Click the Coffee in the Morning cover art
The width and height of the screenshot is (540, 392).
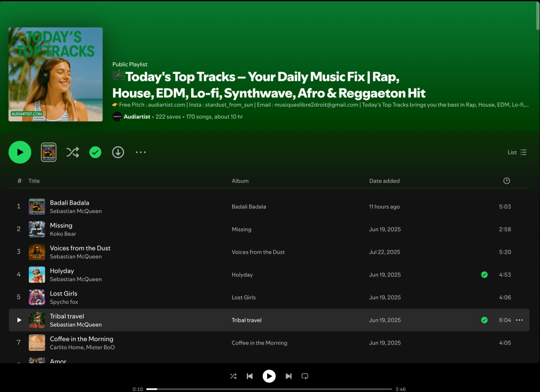37,343
